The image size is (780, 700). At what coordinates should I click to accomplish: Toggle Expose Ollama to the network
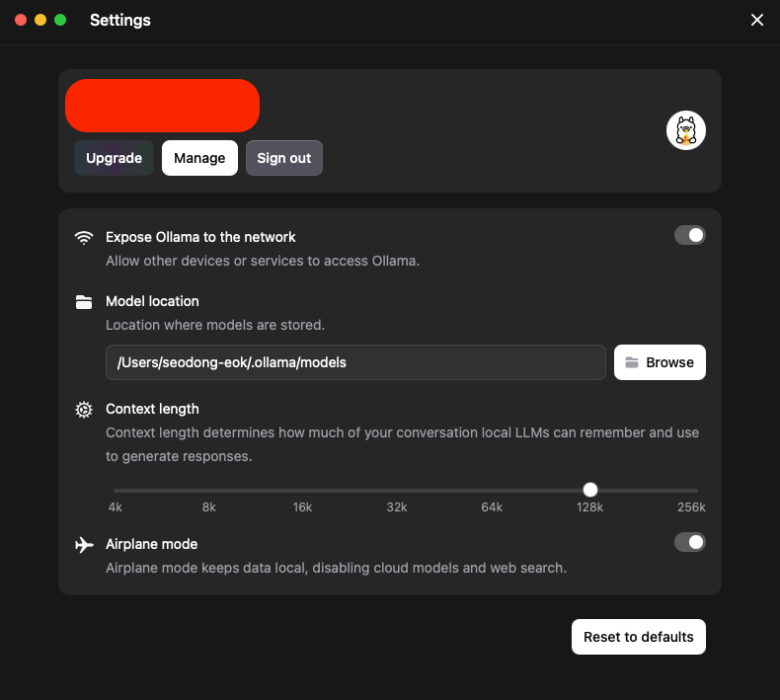[689, 235]
